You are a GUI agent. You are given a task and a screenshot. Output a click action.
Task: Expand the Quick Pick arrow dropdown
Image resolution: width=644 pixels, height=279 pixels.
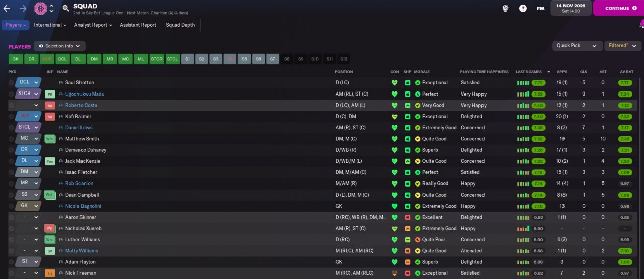pos(594,45)
